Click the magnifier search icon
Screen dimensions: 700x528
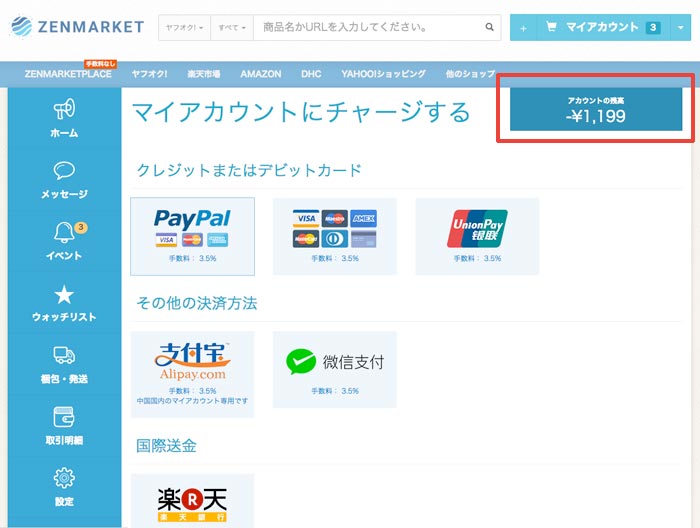coord(490,27)
